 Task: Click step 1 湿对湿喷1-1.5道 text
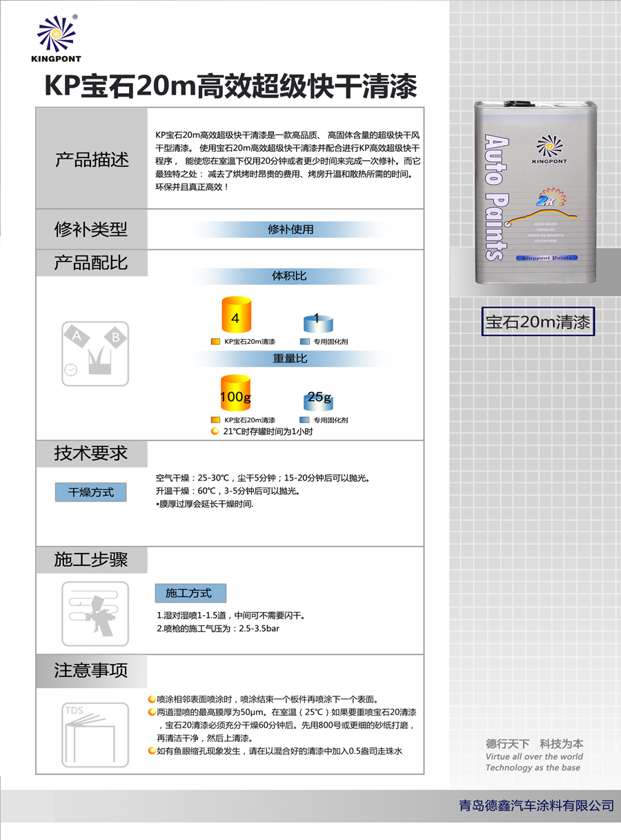coord(230,616)
